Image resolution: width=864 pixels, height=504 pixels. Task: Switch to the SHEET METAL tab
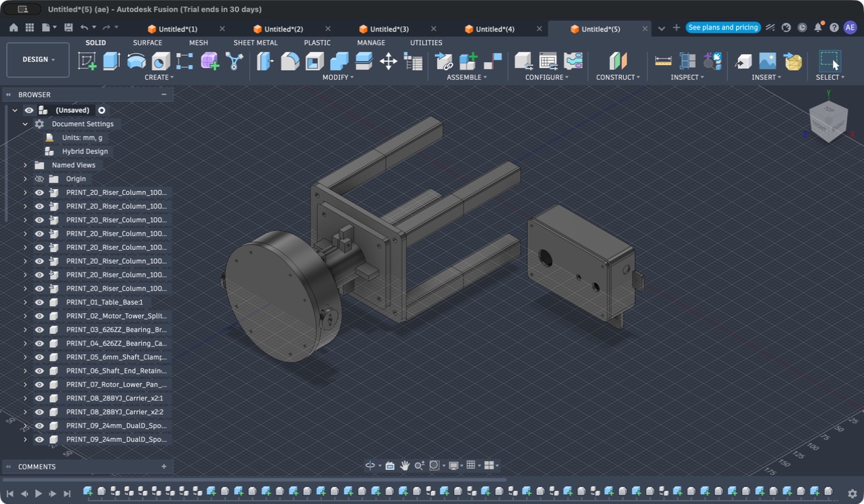pos(255,43)
